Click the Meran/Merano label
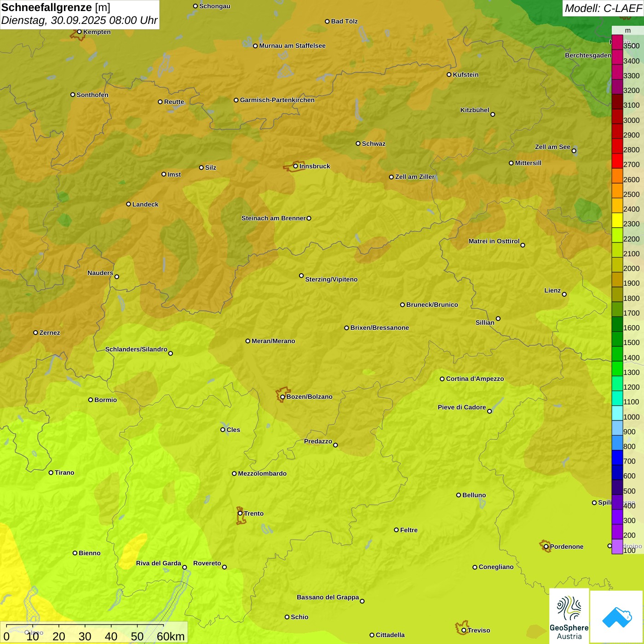This screenshot has width=644, height=644. [x=273, y=341]
